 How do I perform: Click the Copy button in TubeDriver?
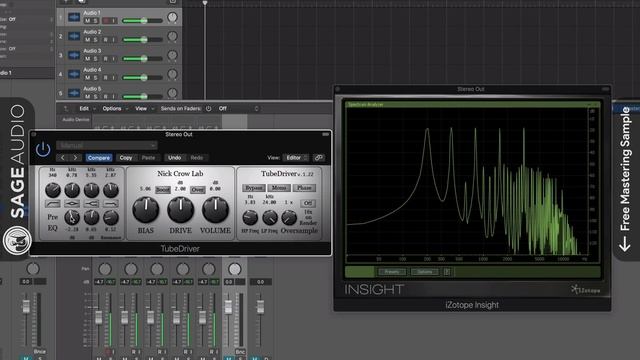(x=126, y=158)
